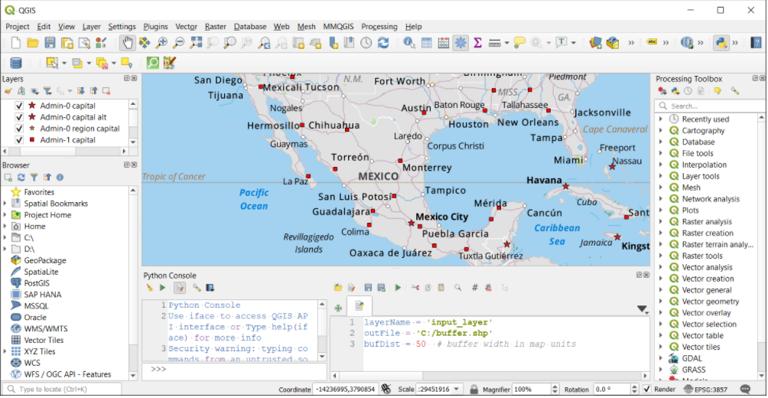Click the Magnifier spinner arrows
768x398 pixels.
(x=555, y=389)
